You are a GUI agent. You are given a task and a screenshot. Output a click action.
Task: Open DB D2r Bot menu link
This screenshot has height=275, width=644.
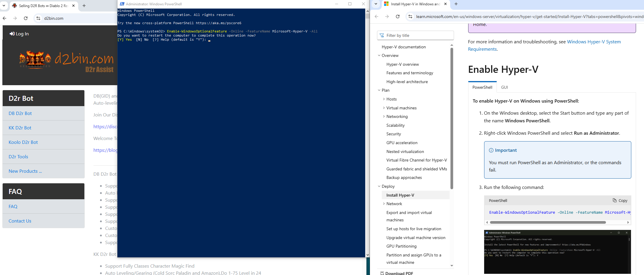coord(20,113)
